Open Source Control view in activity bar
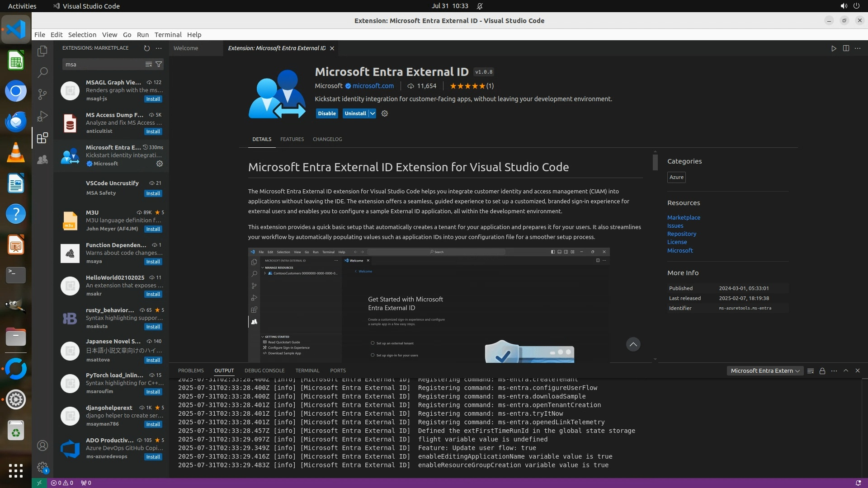Viewport: 868px width, 488px height. (x=42, y=94)
